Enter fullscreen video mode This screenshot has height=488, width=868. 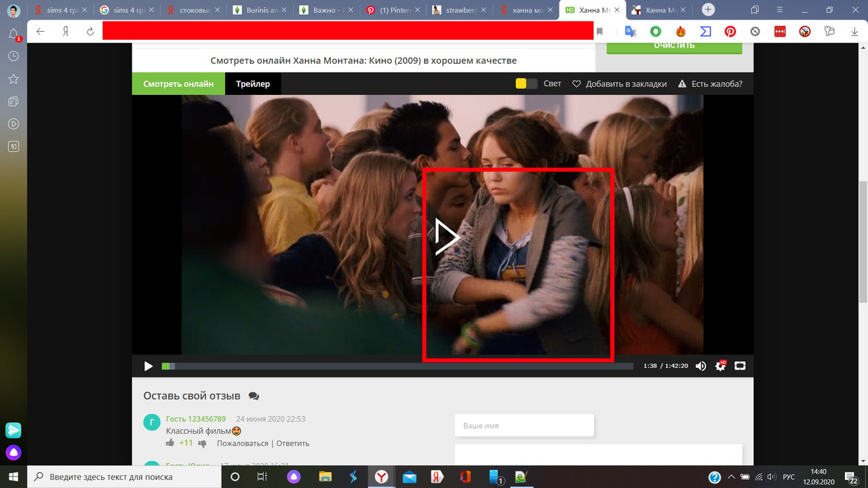(x=740, y=366)
